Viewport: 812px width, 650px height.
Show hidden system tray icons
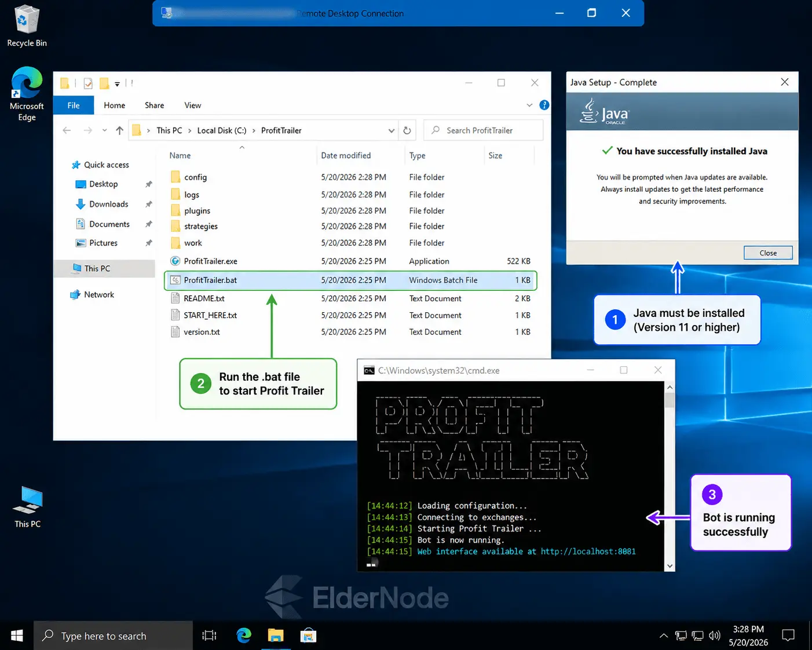point(664,636)
